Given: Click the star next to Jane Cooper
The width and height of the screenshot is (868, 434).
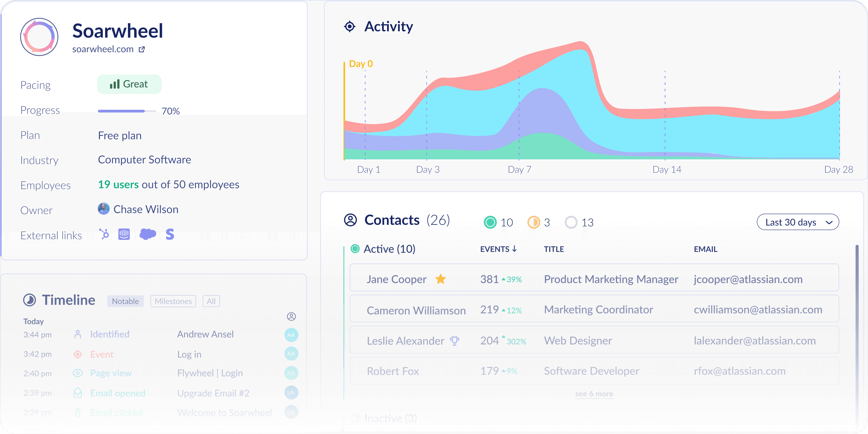Looking at the screenshot, I should pyautogui.click(x=440, y=279).
